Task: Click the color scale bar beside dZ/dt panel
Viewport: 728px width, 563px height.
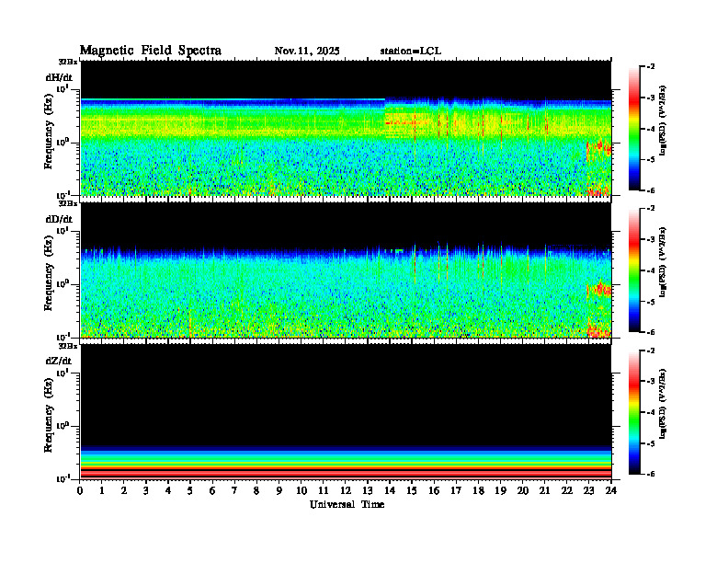Action: pyautogui.click(x=634, y=412)
